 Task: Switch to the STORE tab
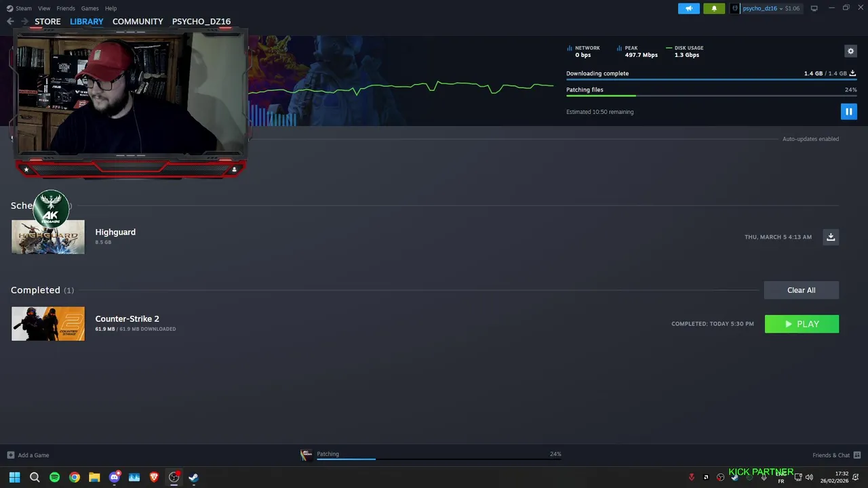point(47,21)
